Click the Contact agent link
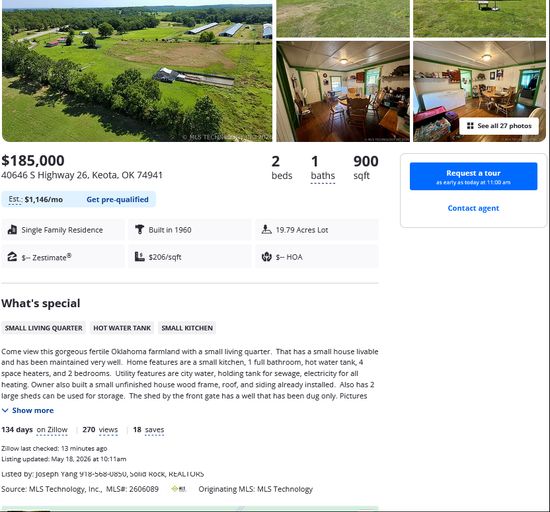This screenshot has width=550, height=512. 473,208
